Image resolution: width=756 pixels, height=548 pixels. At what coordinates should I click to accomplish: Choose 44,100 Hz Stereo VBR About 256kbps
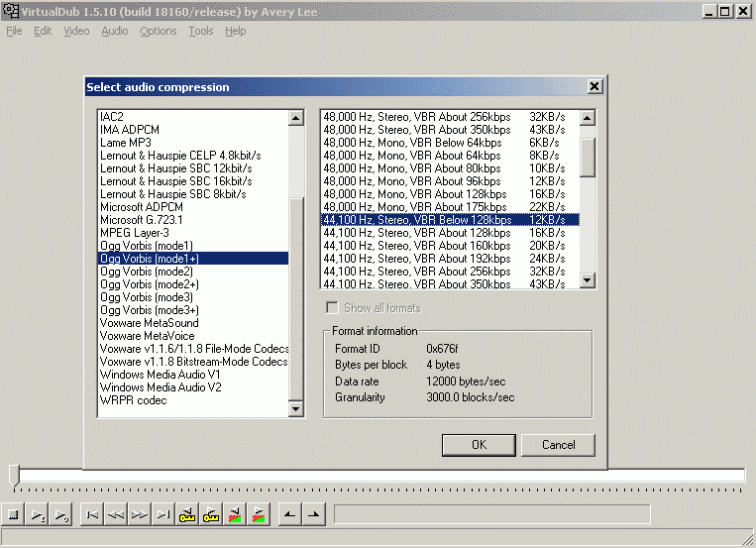click(x=450, y=272)
